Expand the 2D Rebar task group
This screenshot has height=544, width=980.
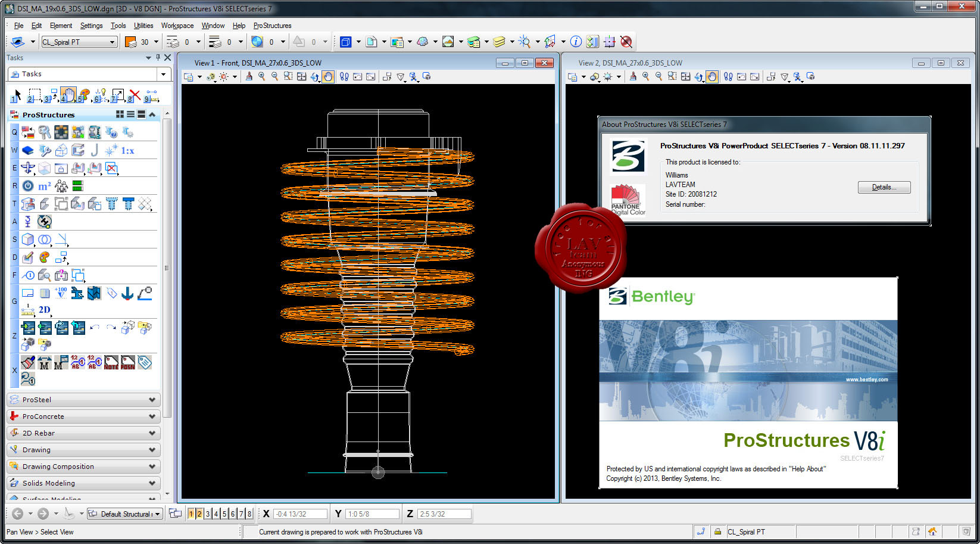click(83, 433)
